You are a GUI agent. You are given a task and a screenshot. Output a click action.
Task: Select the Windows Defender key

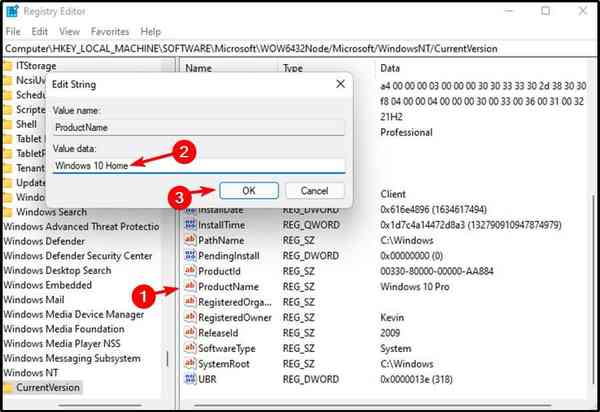tap(44, 241)
